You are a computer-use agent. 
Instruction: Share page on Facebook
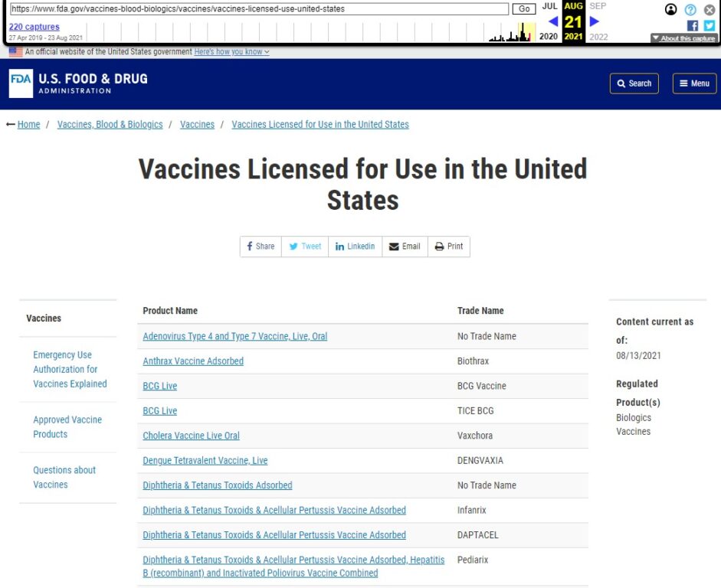coord(261,247)
